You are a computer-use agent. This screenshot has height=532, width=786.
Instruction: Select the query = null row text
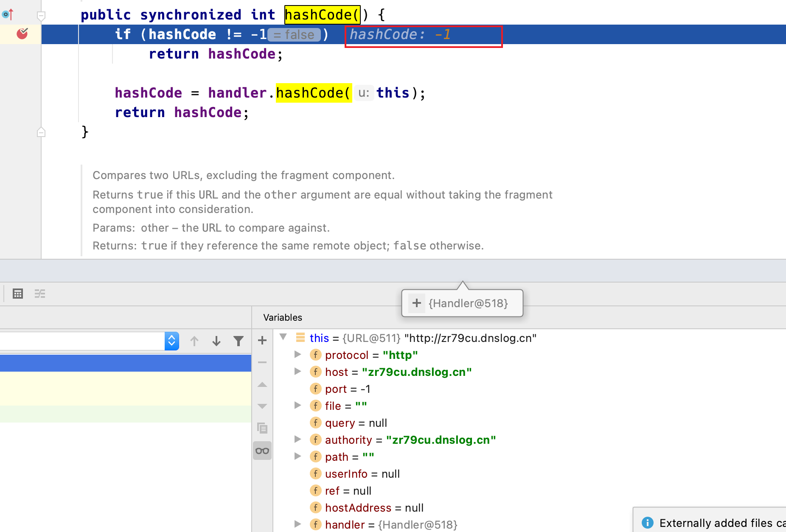tap(356, 423)
